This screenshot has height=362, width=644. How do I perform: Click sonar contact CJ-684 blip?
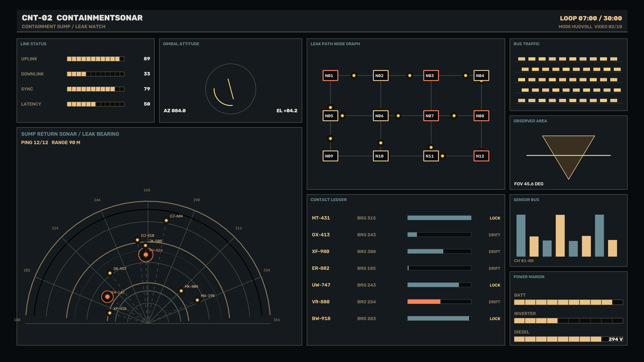pyautogui.click(x=166, y=220)
